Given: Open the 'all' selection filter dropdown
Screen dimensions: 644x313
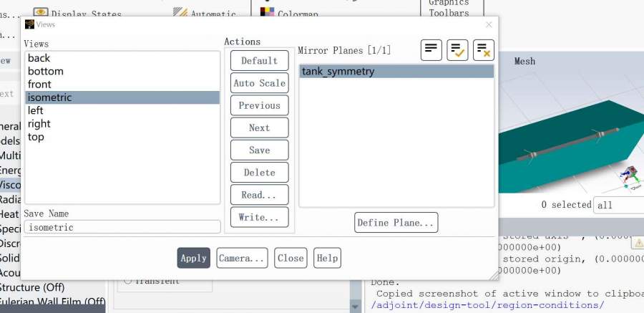Looking at the screenshot, I should coord(618,205).
